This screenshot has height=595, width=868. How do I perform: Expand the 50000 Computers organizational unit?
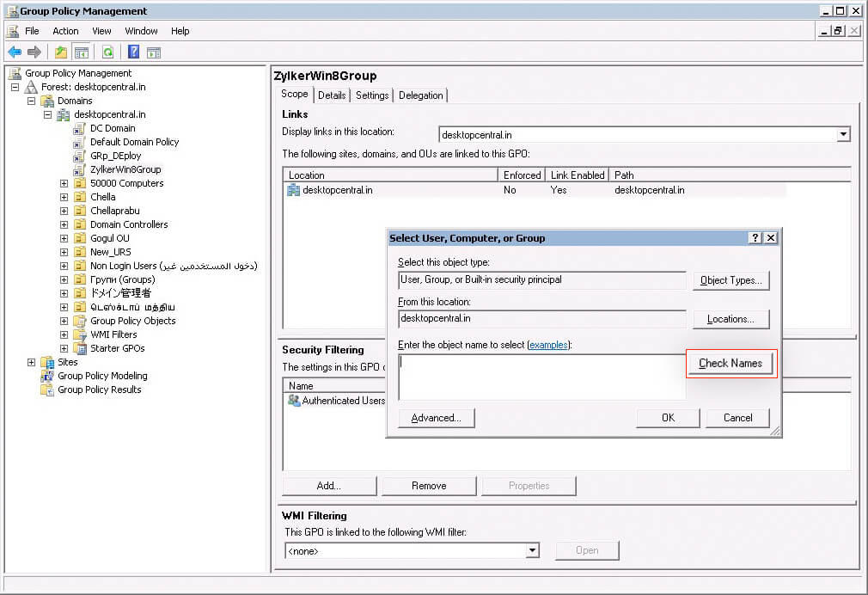63,183
